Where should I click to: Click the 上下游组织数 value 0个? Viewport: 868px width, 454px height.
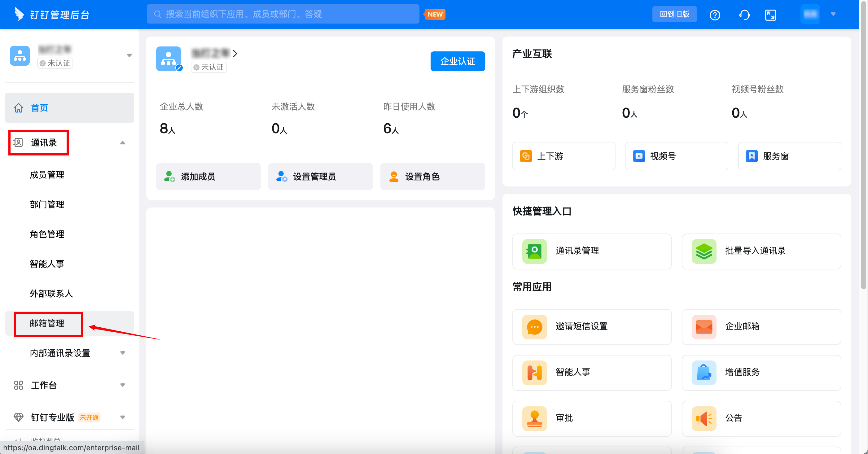(x=520, y=113)
